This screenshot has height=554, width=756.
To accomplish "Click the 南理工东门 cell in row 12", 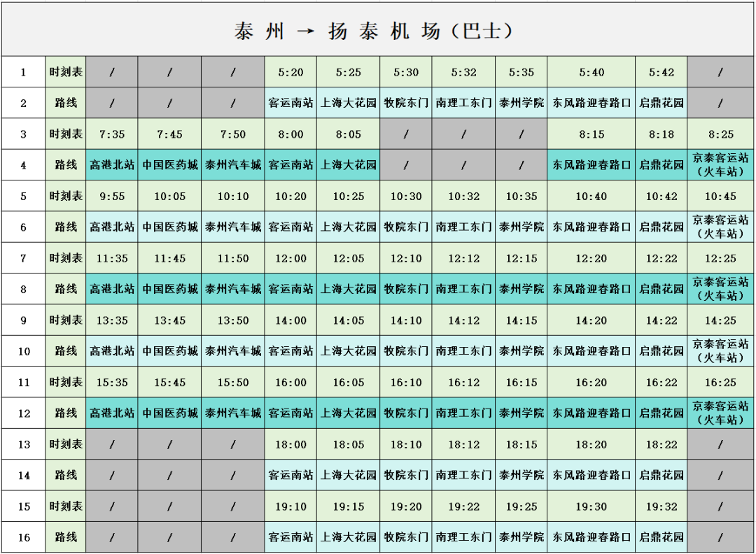I will tap(463, 413).
